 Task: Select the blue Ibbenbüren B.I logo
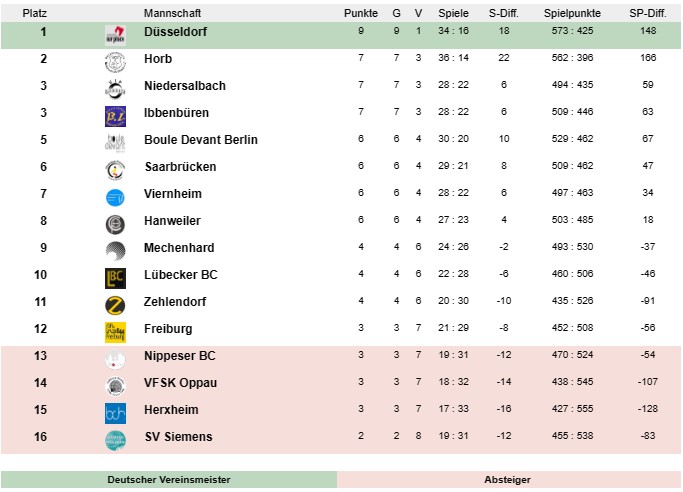point(115,116)
